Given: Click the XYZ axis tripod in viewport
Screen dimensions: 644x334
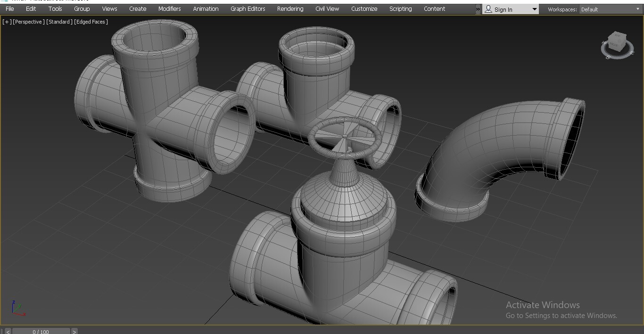Looking at the screenshot, I should 17,308.
